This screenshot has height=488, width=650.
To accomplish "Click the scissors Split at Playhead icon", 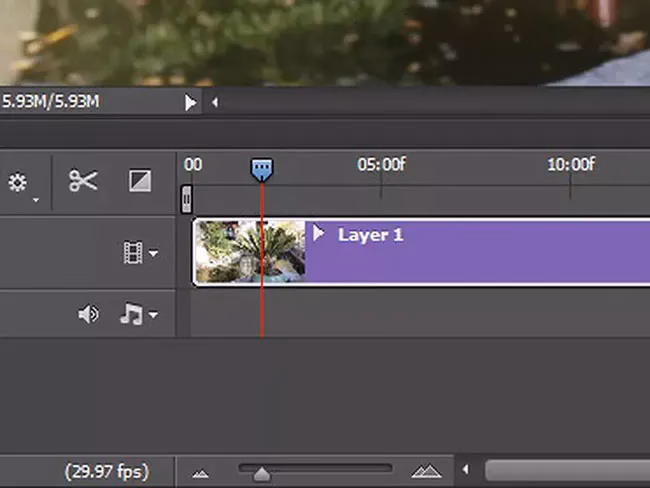I will pos(83,181).
